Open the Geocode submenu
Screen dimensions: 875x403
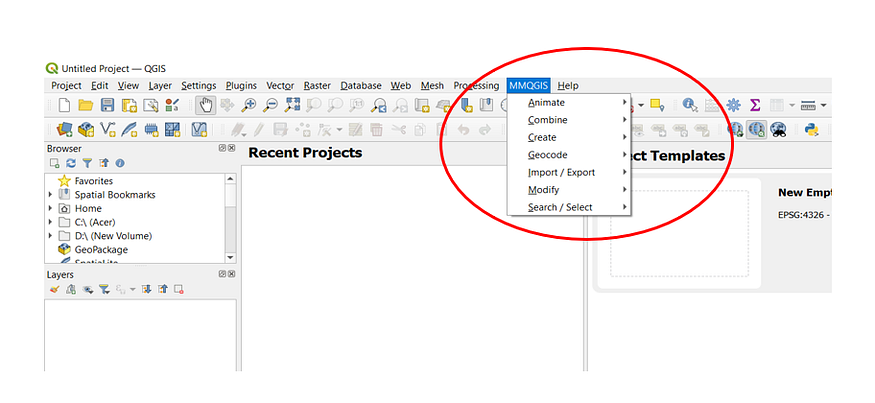click(569, 155)
